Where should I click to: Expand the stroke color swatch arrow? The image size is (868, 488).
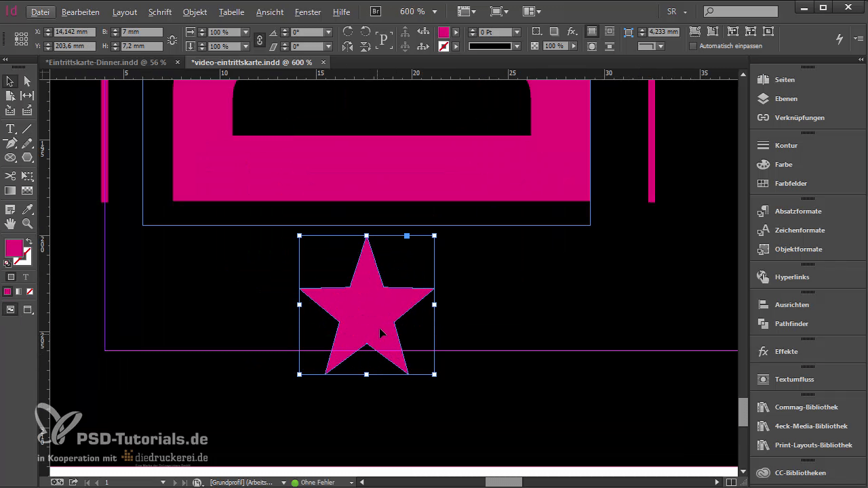click(x=456, y=46)
